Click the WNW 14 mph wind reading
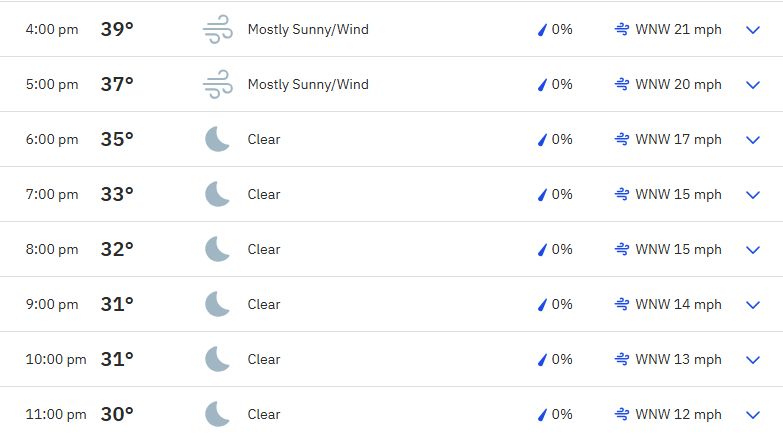Image resolution: width=783 pixels, height=437 pixels. point(678,304)
